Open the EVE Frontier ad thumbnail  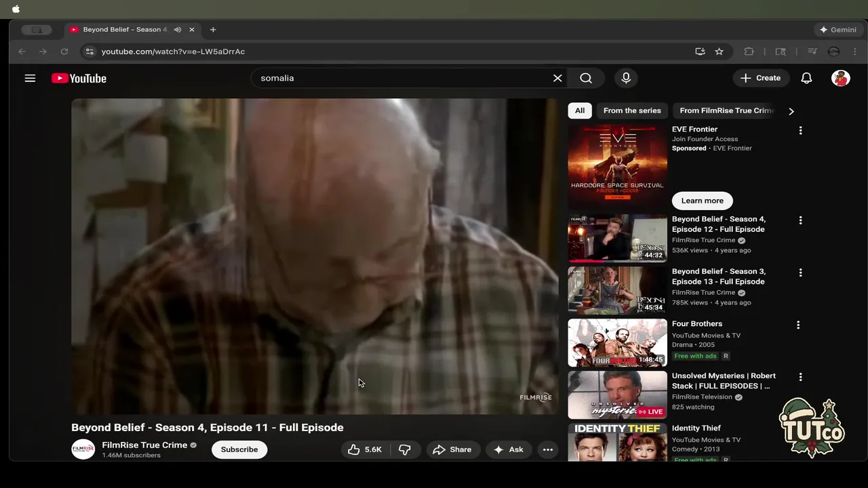click(618, 166)
